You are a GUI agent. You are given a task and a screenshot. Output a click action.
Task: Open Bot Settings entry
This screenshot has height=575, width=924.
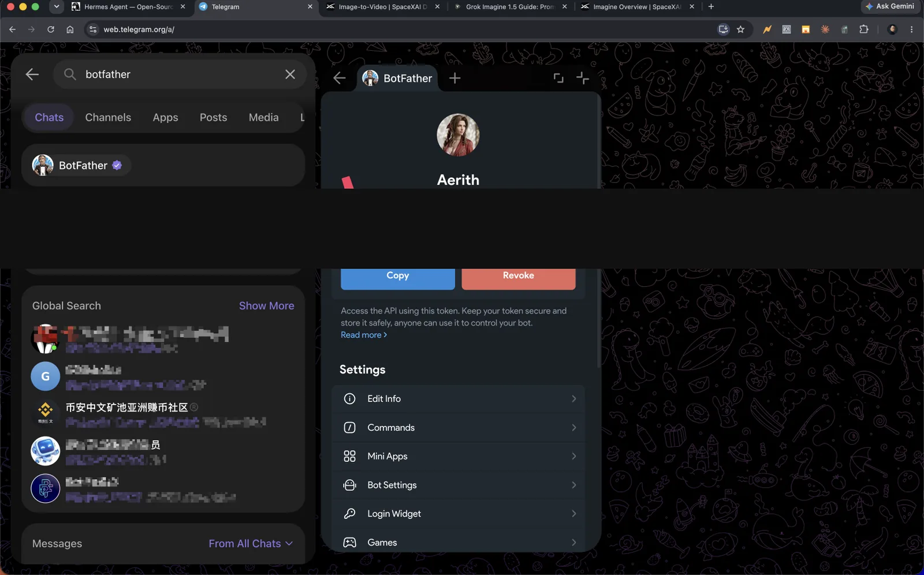click(459, 485)
